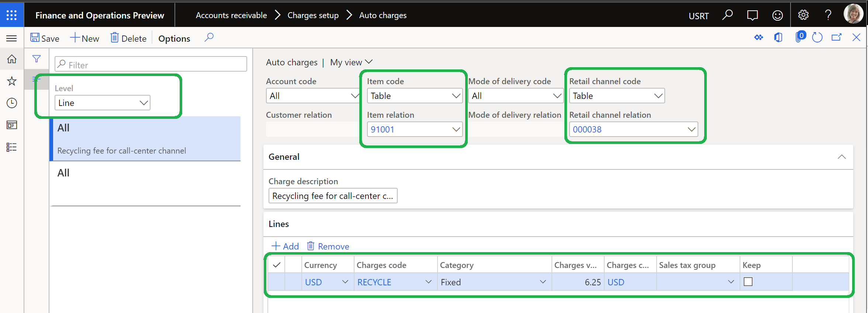Image resolution: width=868 pixels, height=313 pixels.
Task: Navigate to Accounts receivable breadcrumb
Action: (x=231, y=15)
